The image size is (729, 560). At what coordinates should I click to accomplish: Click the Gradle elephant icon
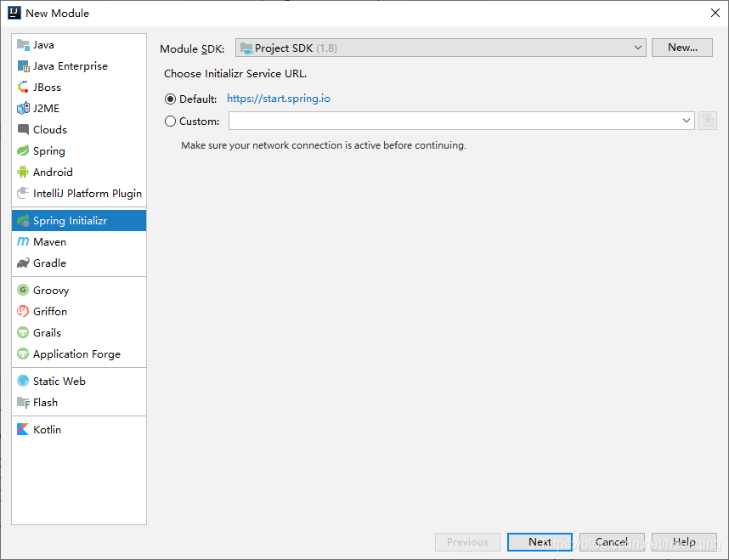(23, 263)
